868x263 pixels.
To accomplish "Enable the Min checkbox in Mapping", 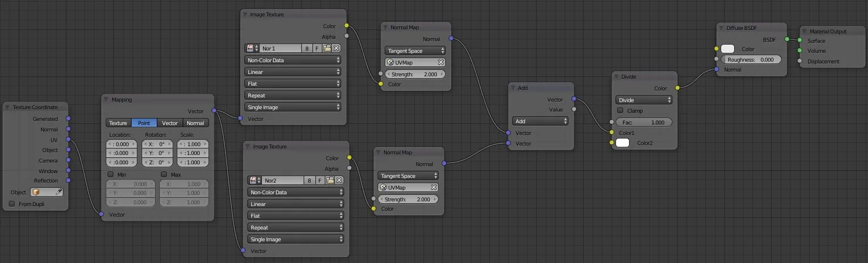I will click(x=110, y=174).
